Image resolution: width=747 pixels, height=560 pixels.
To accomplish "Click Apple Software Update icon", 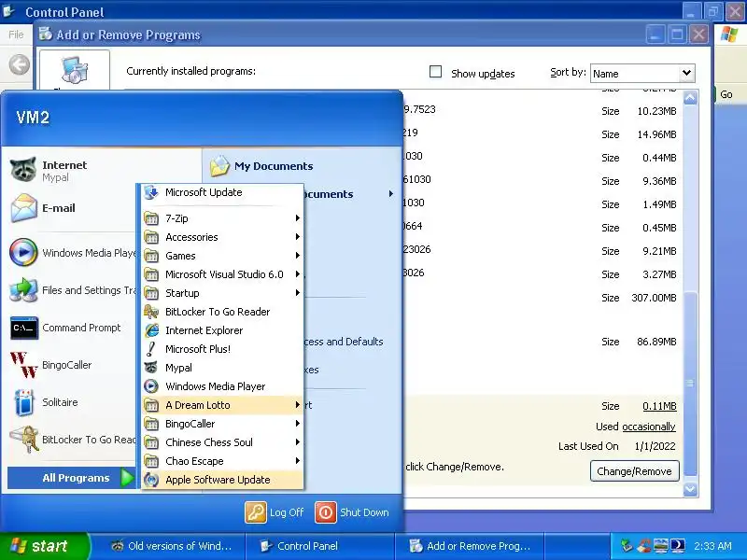I will click(151, 480).
